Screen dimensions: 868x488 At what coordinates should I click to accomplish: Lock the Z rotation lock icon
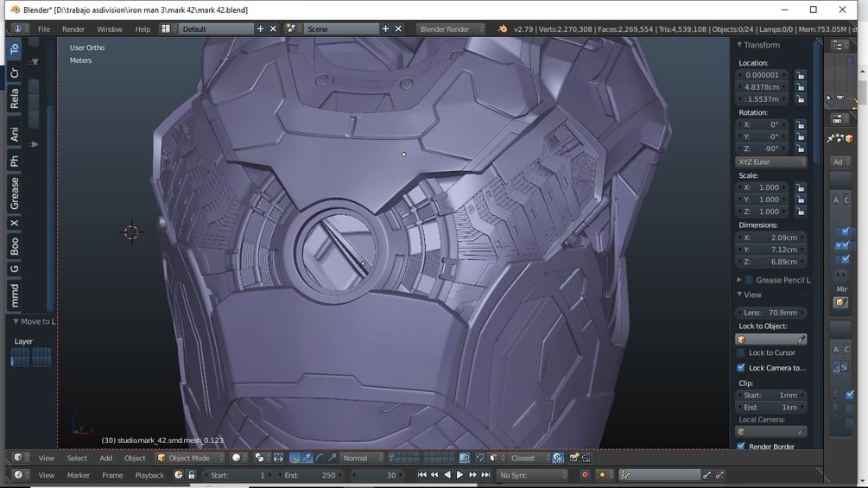(x=801, y=149)
